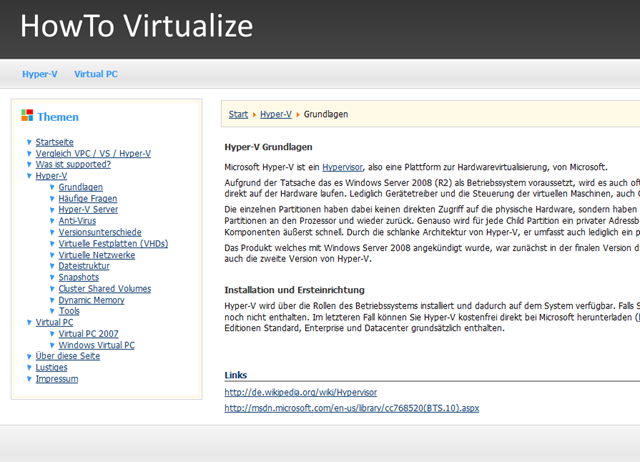Go to Startseite in sidebar
Screen dimensions: 640x462
point(54,142)
